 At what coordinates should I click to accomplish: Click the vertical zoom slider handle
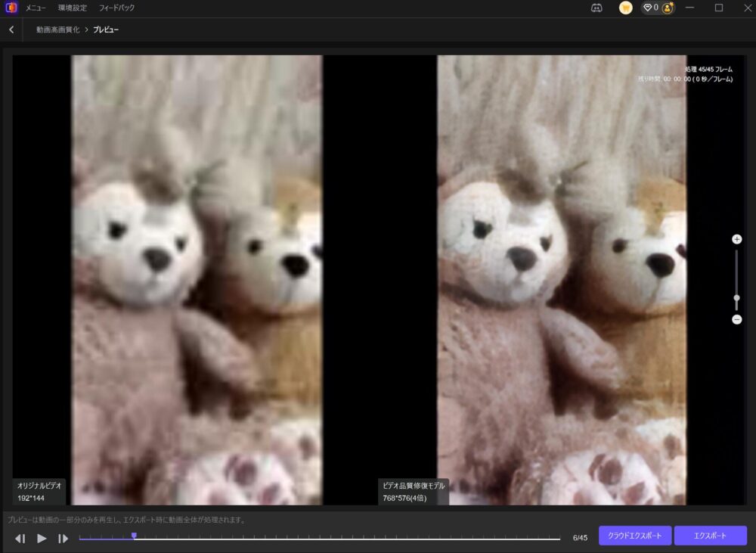click(x=736, y=298)
